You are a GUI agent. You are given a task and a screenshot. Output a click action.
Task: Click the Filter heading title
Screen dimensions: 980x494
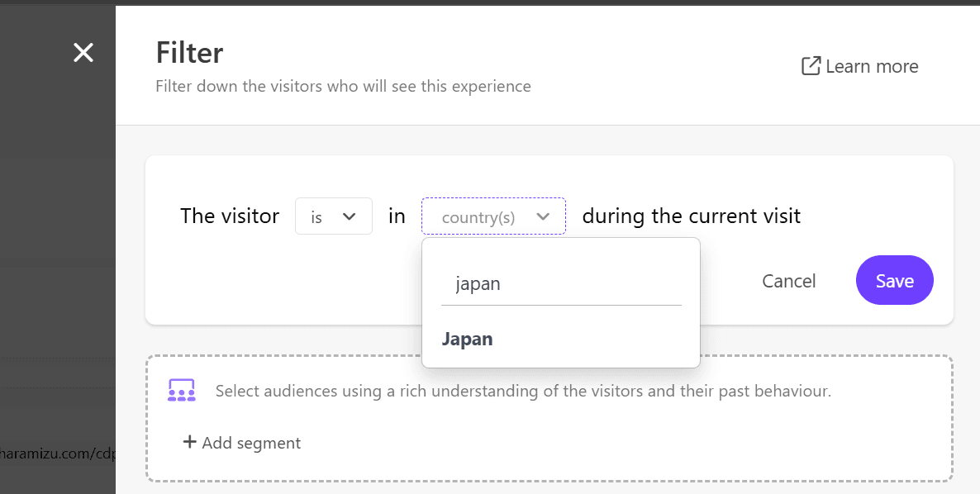coord(189,53)
